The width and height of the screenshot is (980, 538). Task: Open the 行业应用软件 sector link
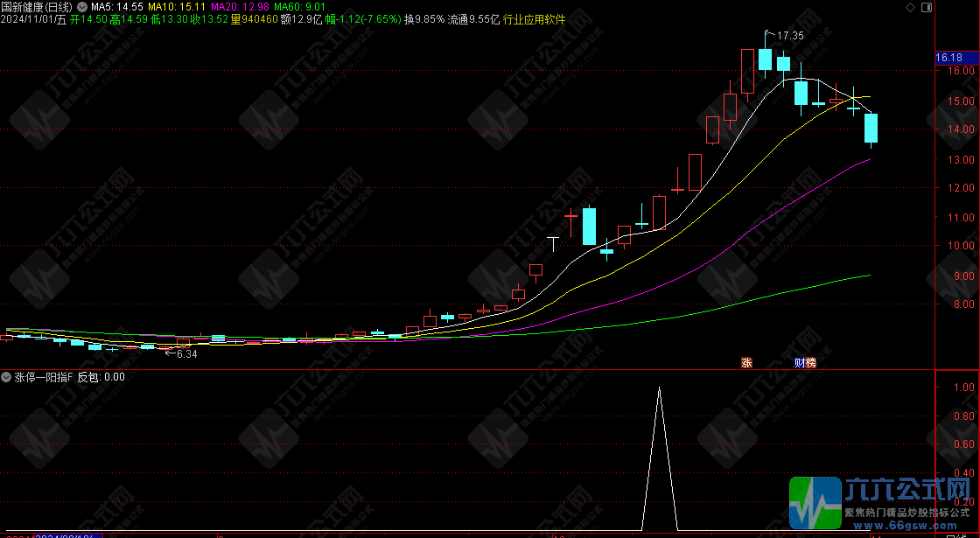coord(534,19)
